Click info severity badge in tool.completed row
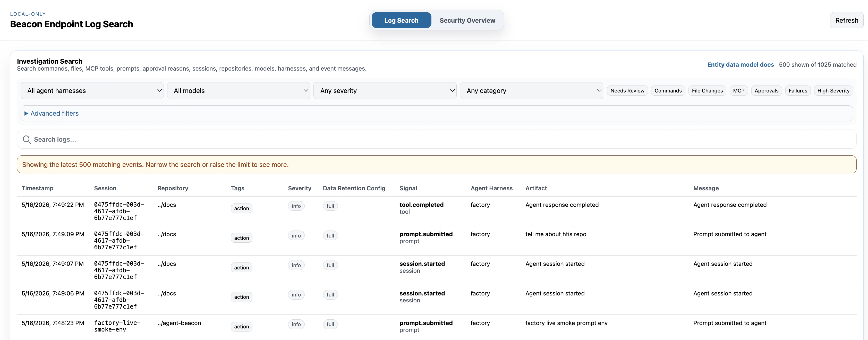The width and height of the screenshot is (868, 340). point(296,206)
